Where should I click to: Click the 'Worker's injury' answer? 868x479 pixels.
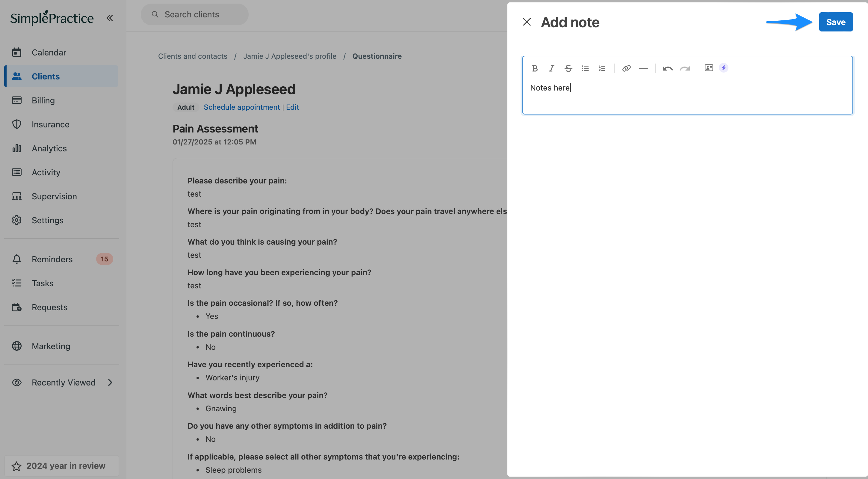232,378
